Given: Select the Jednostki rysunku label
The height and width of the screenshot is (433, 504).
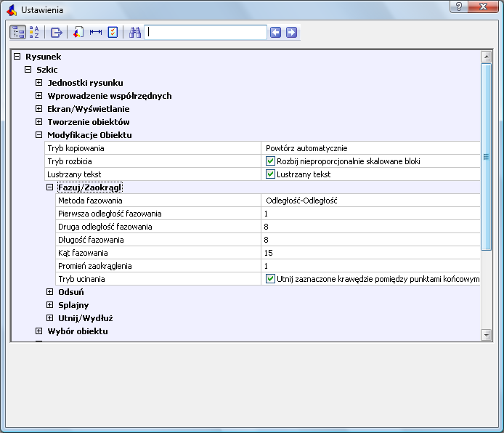Looking at the screenshot, I should (85, 83).
